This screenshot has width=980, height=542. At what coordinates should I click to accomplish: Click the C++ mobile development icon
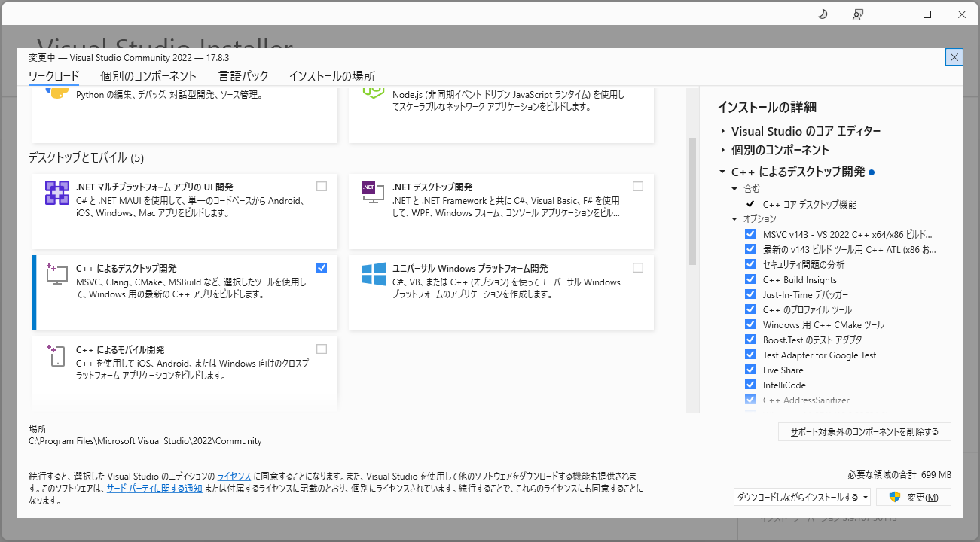(x=57, y=355)
